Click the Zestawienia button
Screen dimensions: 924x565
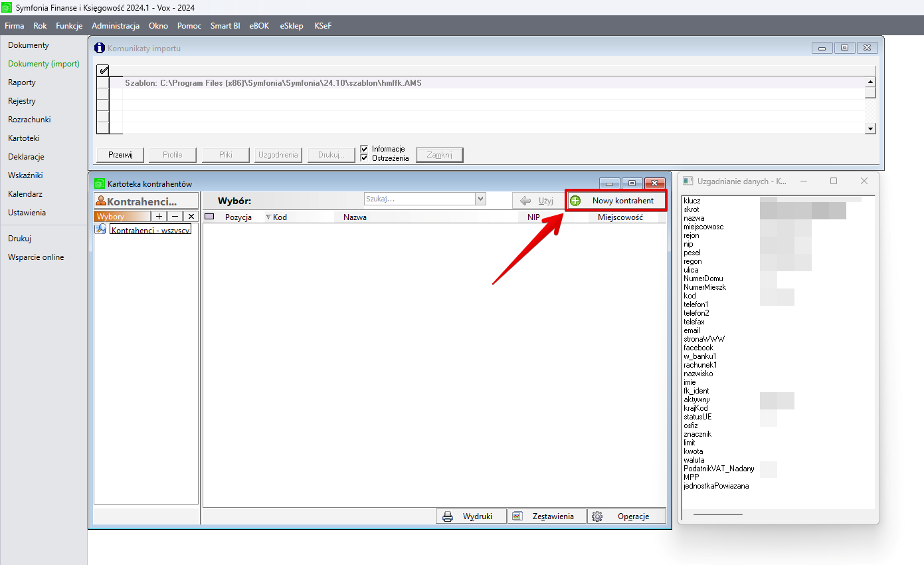(547, 516)
